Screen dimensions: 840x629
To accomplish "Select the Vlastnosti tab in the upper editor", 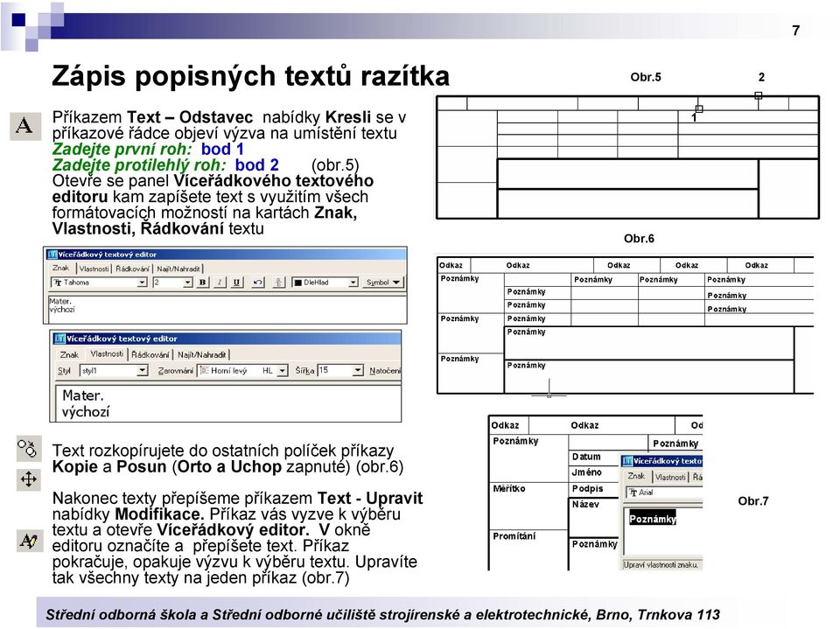I will click(x=94, y=269).
